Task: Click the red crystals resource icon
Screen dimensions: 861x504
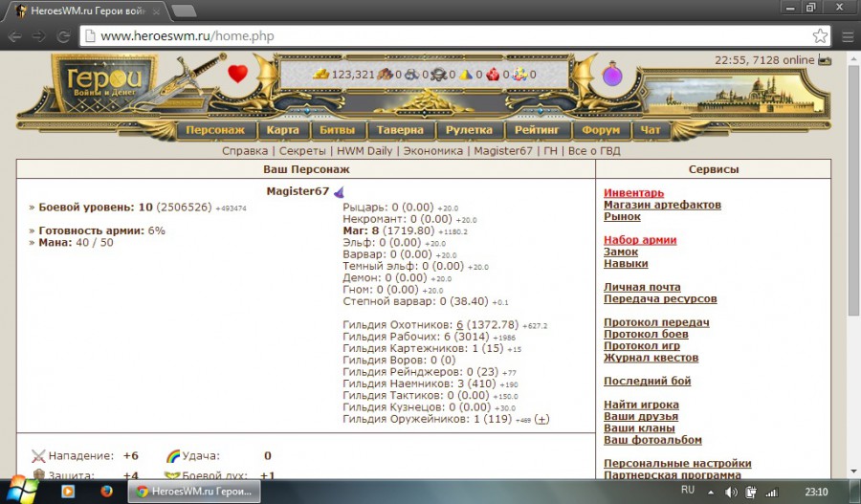Action: point(493,75)
